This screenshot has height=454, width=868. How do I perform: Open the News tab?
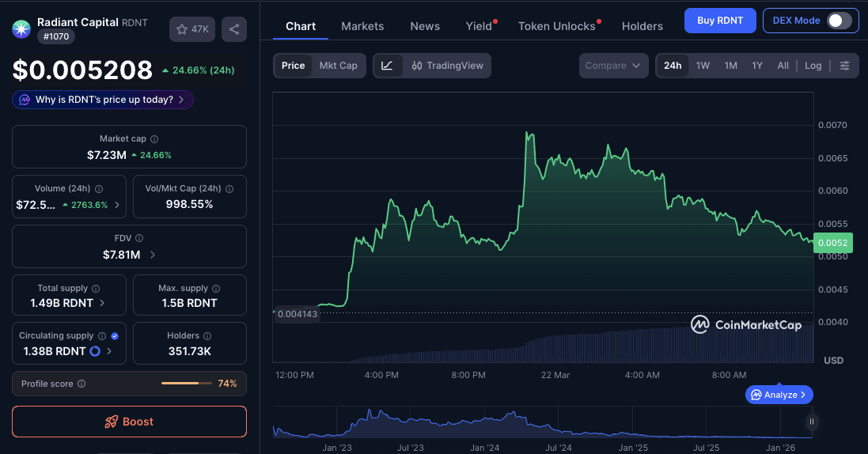(425, 26)
